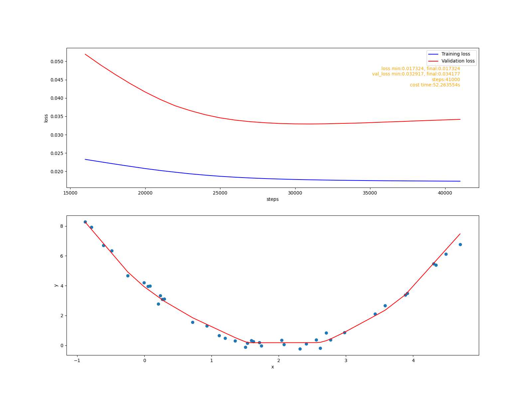Click the 6 tick on the scatter y-axis
This screenshot has width=532, height=399.
pyautogui.click(x=62, y=256)
